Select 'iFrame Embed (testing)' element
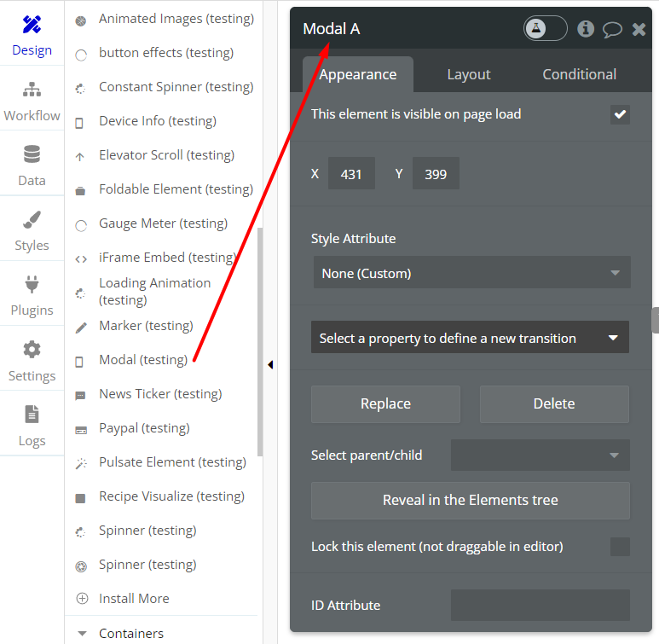This screenshot has width=659, height=644. 168,257
